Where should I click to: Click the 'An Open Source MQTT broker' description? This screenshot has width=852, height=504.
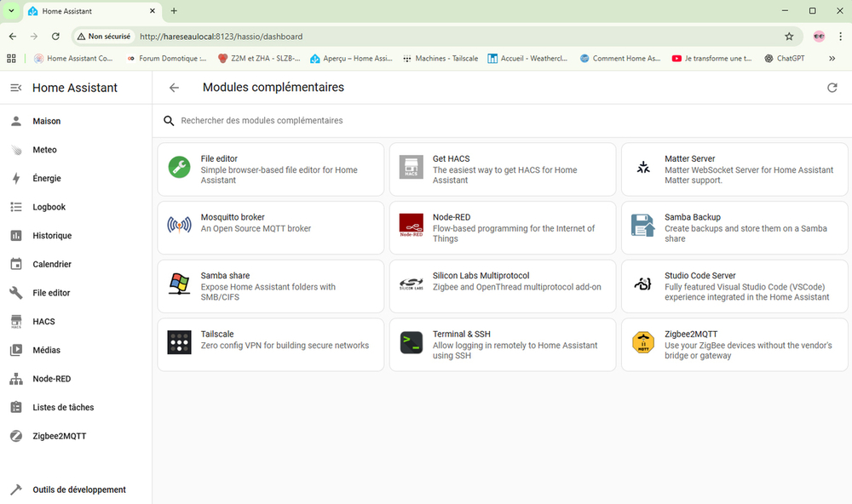(256, 229)
